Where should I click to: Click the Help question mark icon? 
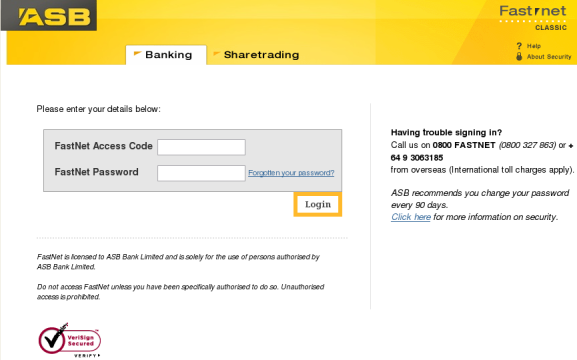(519, 46)
